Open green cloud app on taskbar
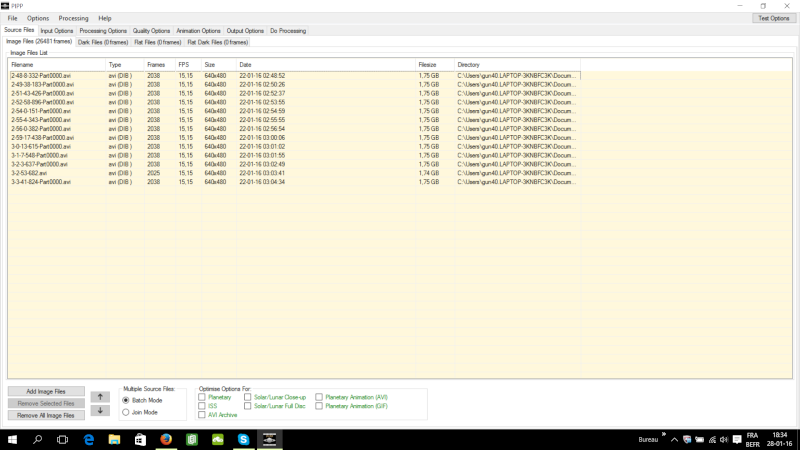The width and height of the screenshot is (800, 450). tap(218, 439)
